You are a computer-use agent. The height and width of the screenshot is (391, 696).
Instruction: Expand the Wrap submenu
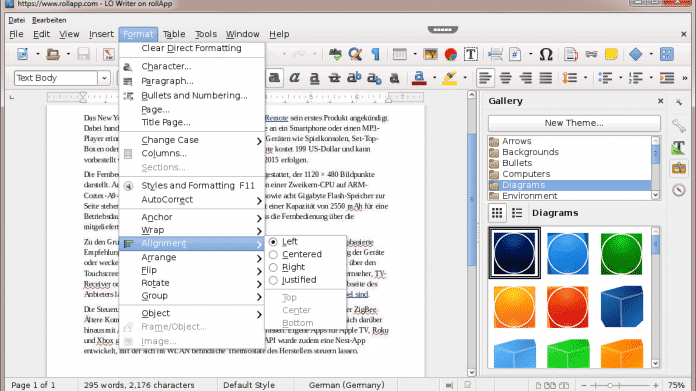(192, 230)
